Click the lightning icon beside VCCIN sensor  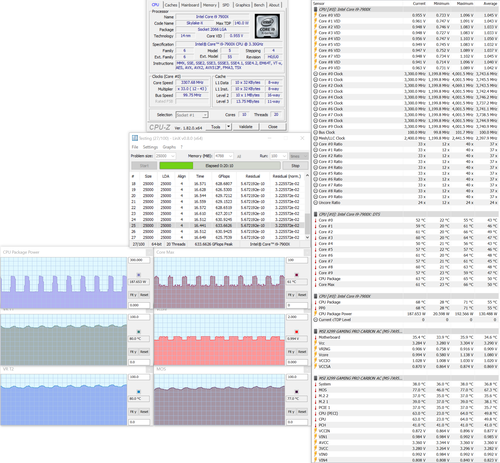pos(315,431)
